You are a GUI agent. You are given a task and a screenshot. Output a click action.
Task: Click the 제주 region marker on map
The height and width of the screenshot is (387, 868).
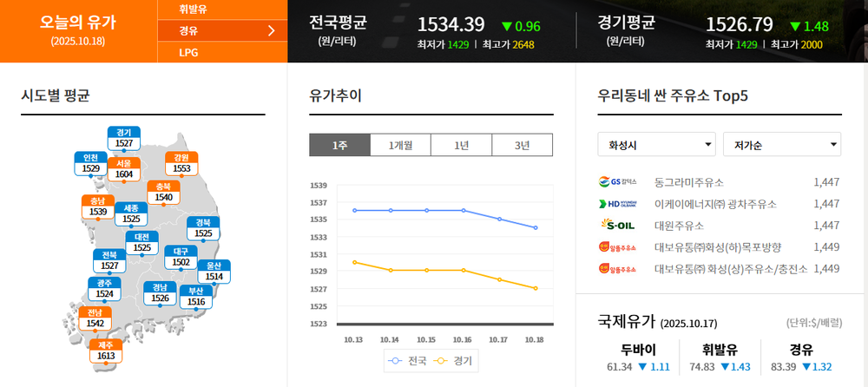106,351
